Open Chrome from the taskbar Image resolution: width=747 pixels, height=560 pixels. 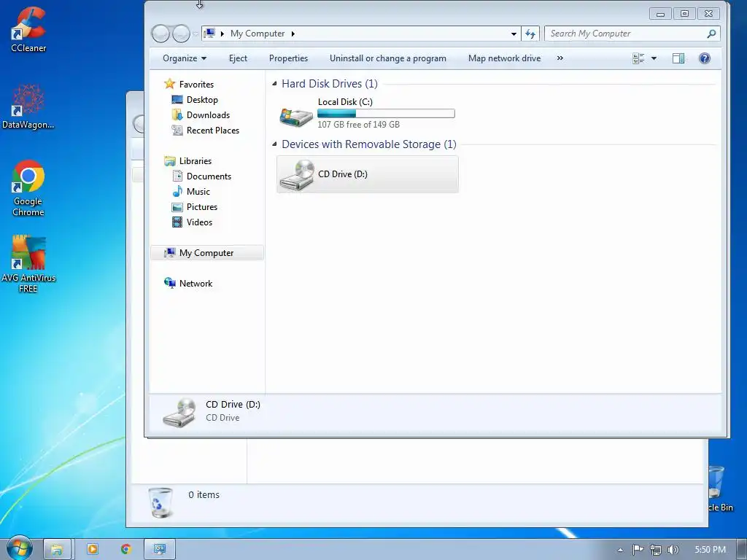(x=125, y=550)
